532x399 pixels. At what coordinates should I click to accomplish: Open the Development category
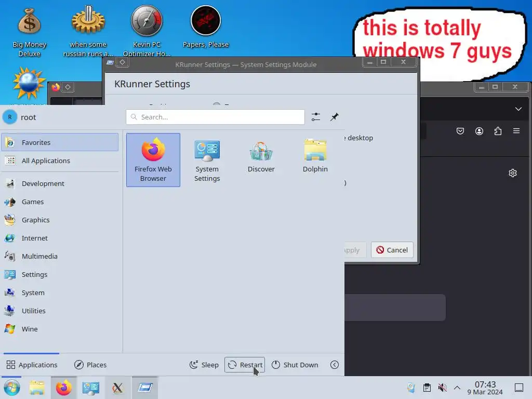[60, 183]
